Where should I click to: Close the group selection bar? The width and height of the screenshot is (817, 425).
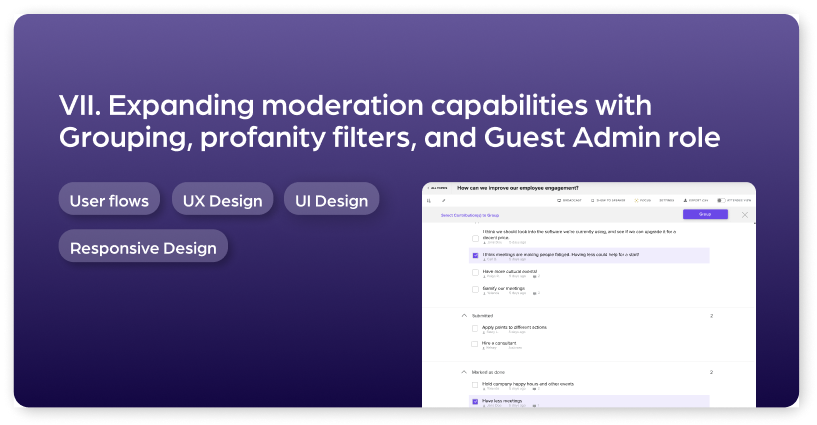pyautogui.click(x=745, y=215)
